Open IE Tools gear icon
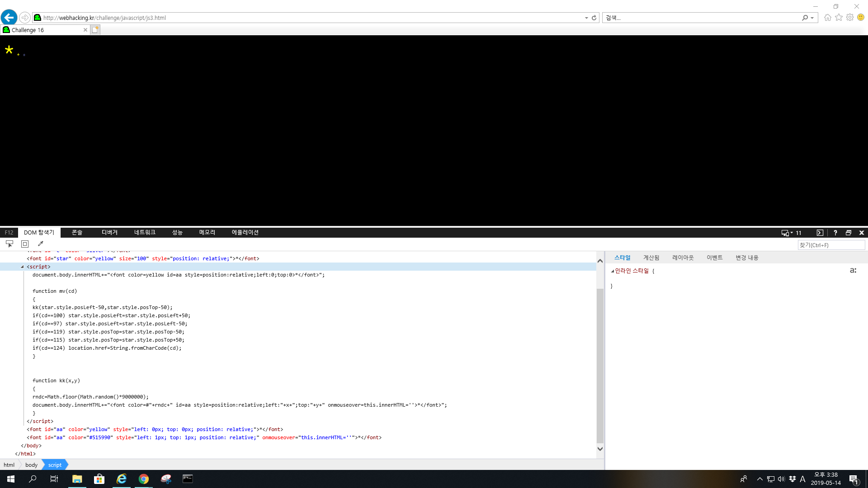The height and width of the screenshot is (488, 868). [850, 17]
